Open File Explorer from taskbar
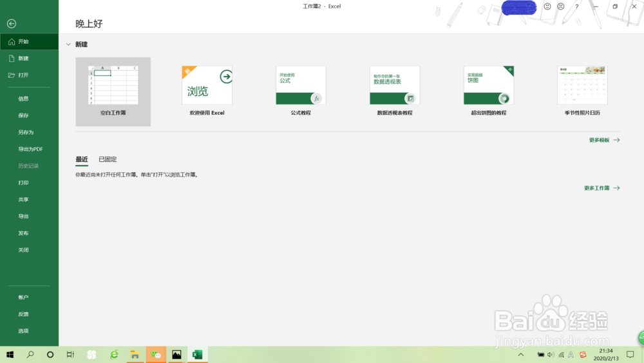Screen dimensions: 644x363 point(135,355)
